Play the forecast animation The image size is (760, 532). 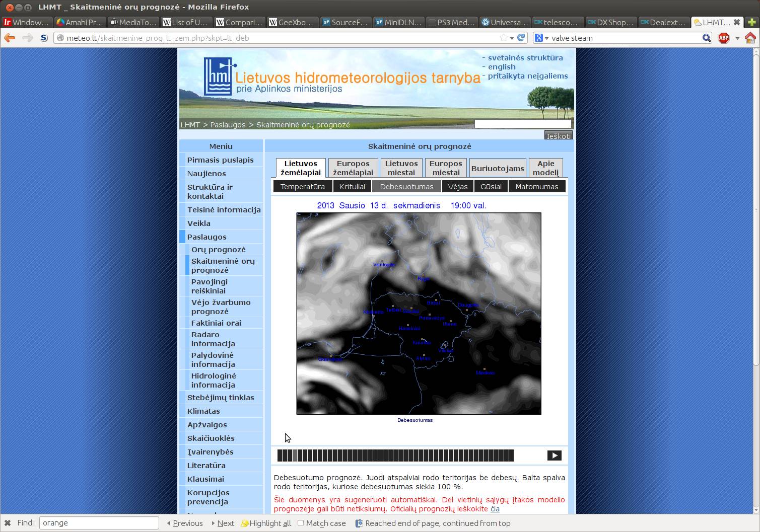554,455
